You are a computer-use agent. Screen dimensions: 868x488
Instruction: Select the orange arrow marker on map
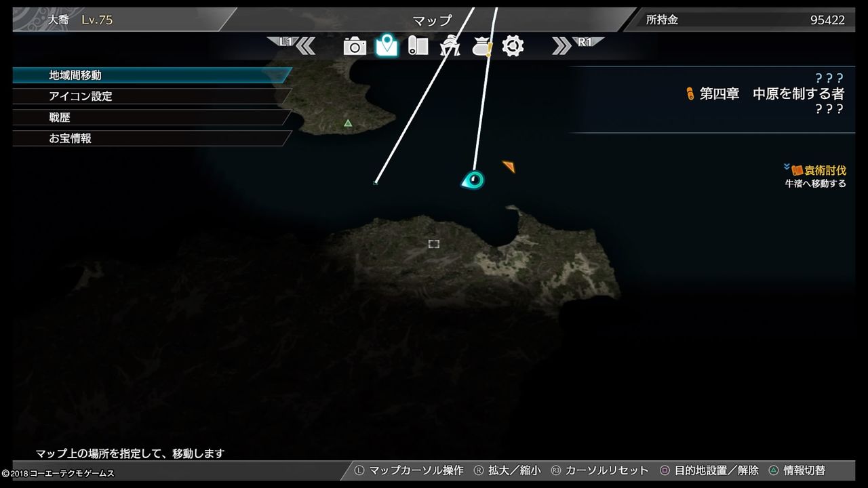pyautogui.click(x=509, y=166)
